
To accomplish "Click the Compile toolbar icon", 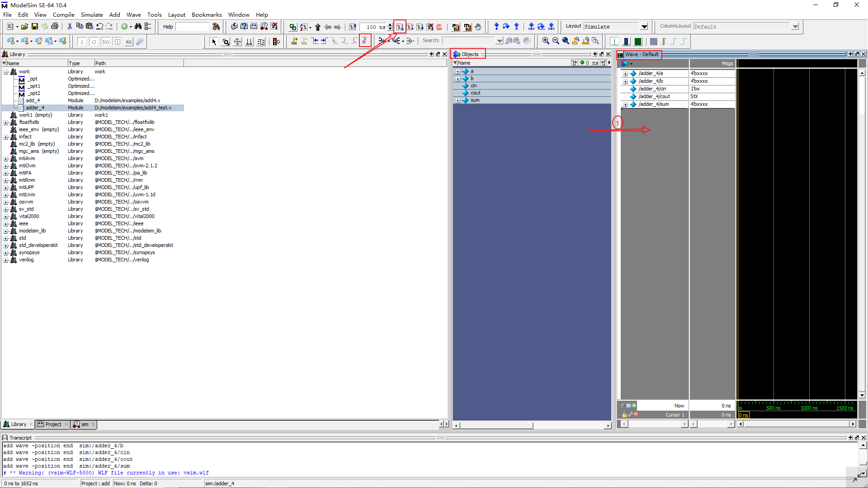I will click(234, 27).
